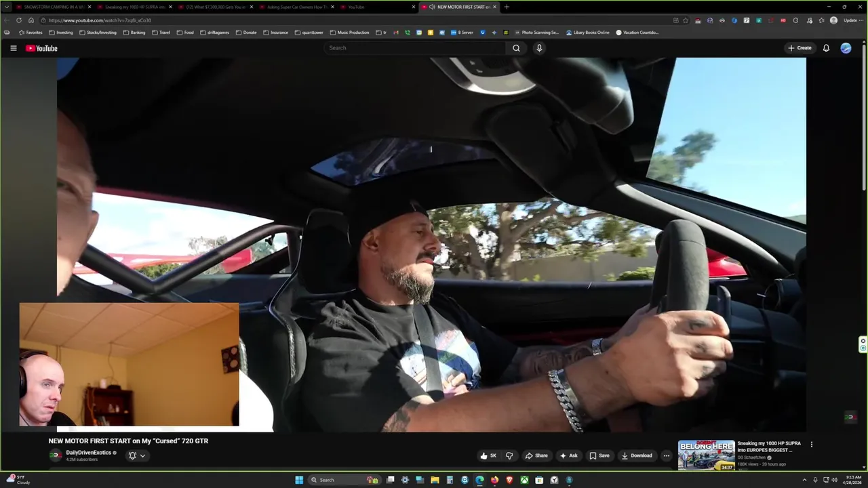Viewport: 868px width, 488px height.
Task: Show hidden system tray icons
Action: point(805,480)
